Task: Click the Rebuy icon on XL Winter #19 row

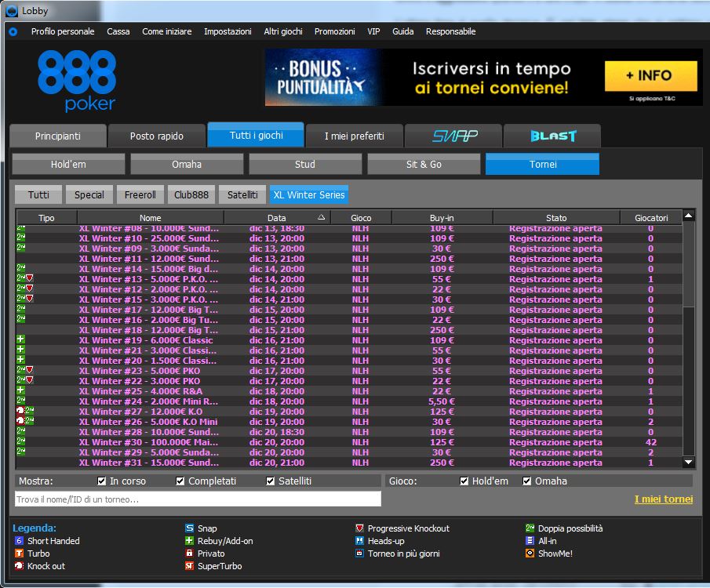Action: click(x=20, y=339)
